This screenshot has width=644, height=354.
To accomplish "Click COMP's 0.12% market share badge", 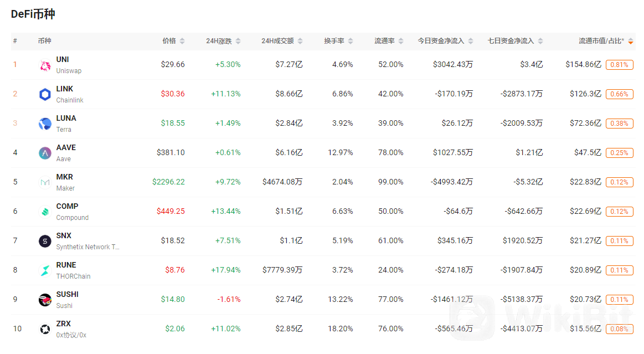I will (x=619, y=212).
